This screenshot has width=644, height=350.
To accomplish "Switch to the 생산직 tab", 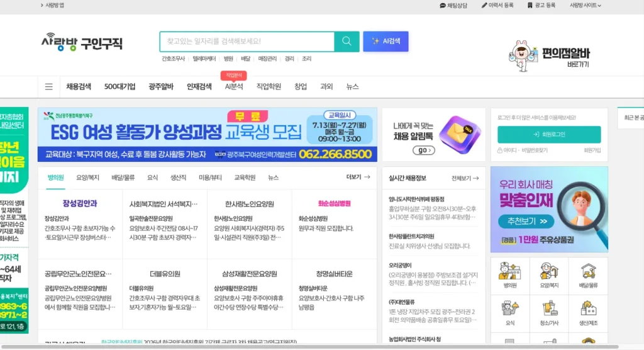I will pyautogui.click(x=178, y=178).
